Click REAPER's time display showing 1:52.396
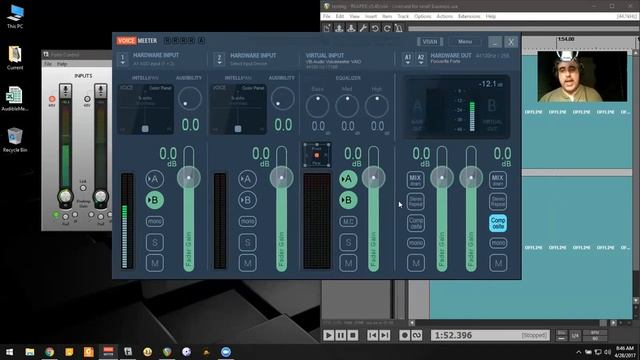This screenshot has width=640, height=360. tap(490, 335)
